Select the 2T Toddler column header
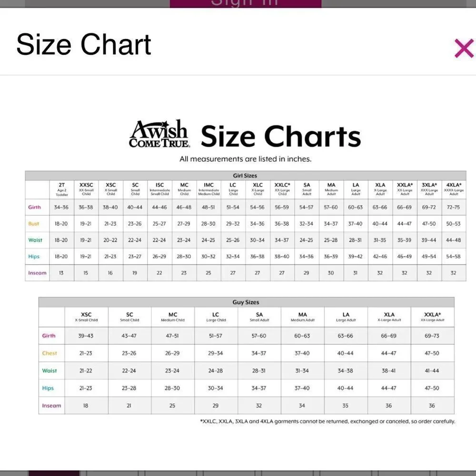Viewport: 476px width, 476px height. click(x=61, y=189)
